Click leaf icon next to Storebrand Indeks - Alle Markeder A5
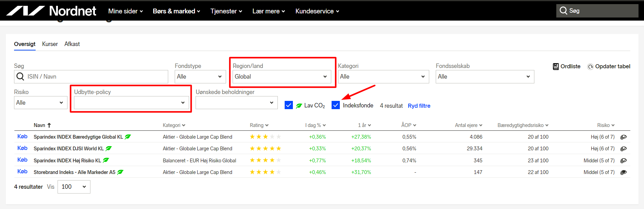644x209 pixels. [120, 172]
